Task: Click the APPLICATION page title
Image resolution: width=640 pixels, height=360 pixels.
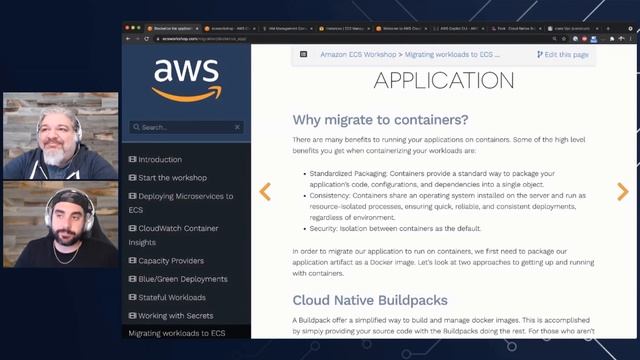Action: point(444,80)
